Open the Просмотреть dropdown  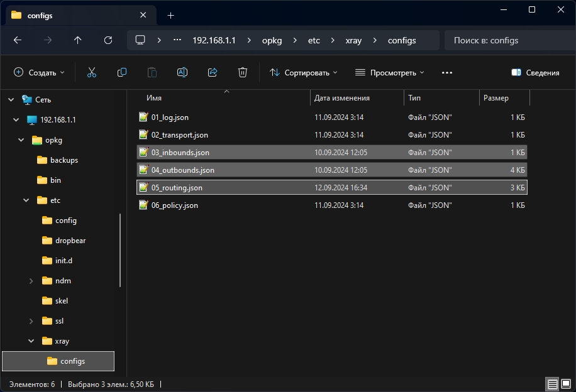(x=390, y=73)
